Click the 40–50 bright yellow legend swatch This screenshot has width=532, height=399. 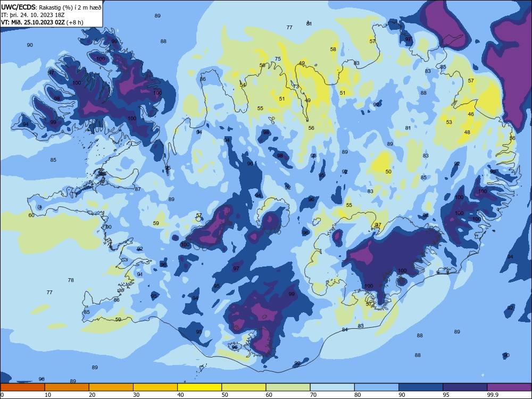coord(199,387)
